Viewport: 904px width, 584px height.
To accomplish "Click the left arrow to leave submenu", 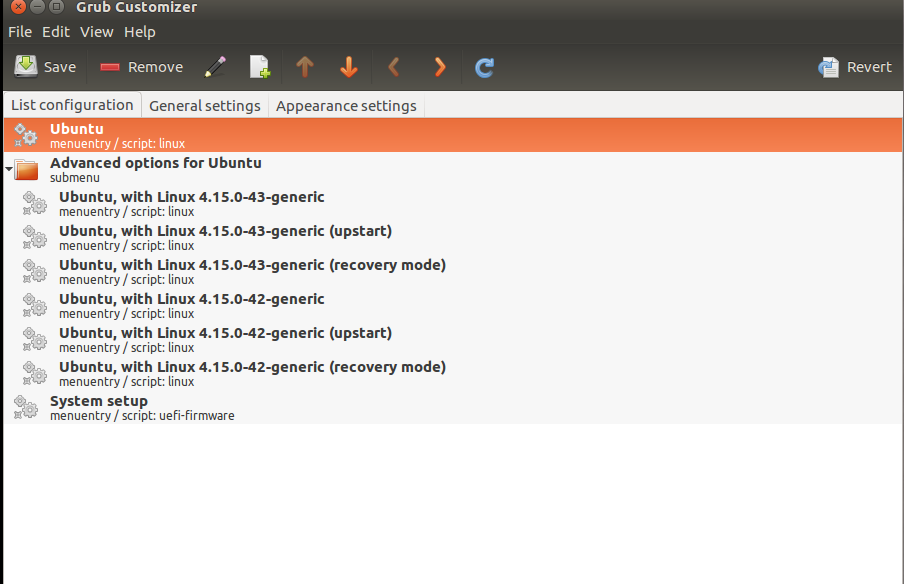I will point(394,67).
